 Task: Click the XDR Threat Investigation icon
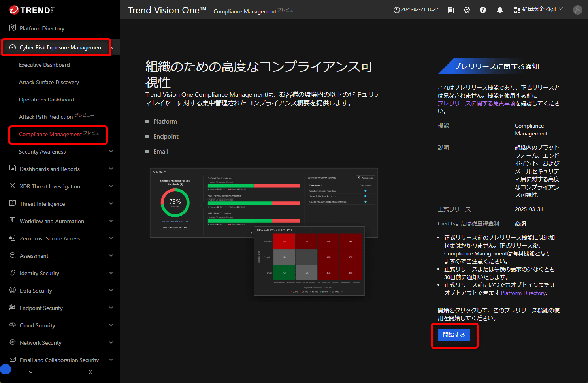13,186
